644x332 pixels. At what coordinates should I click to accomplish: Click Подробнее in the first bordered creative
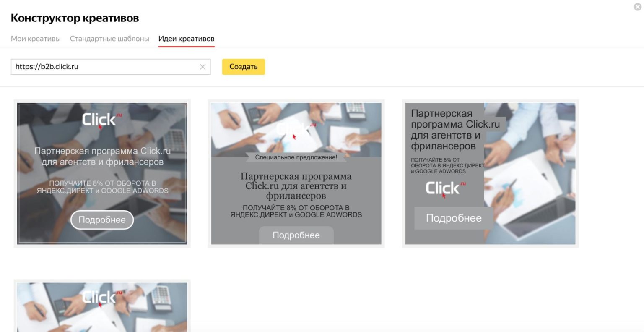point(102,220)
